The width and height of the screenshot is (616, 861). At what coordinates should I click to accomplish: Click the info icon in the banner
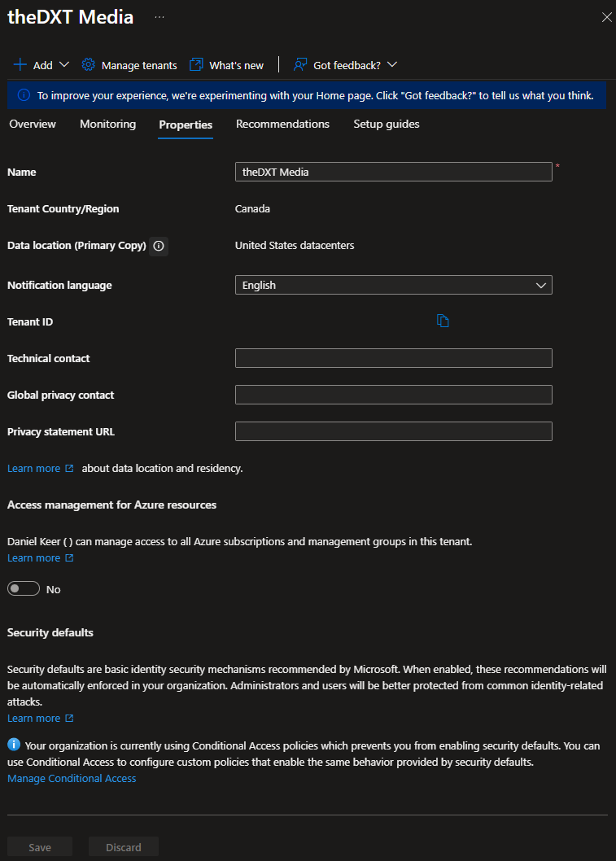click(x=24, y=95)
